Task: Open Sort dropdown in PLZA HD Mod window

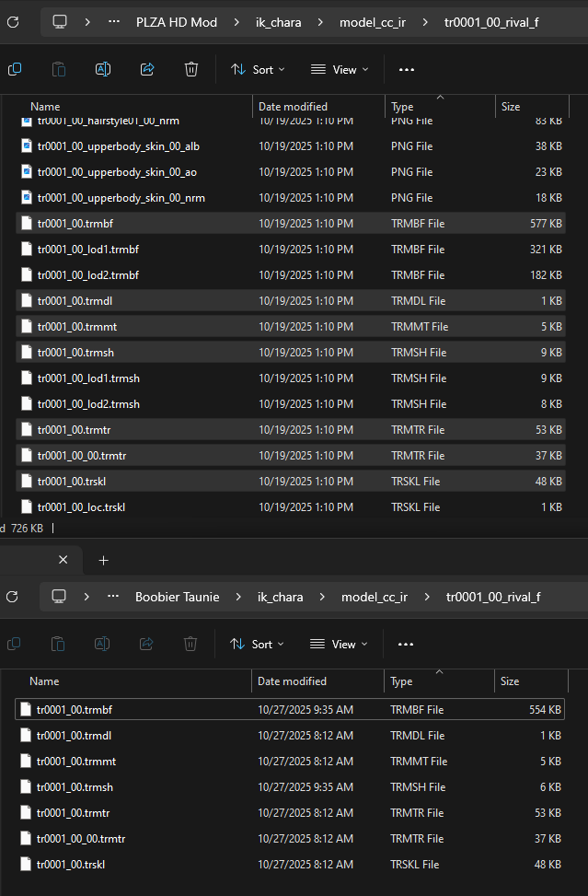Action: tap(258, 70)
